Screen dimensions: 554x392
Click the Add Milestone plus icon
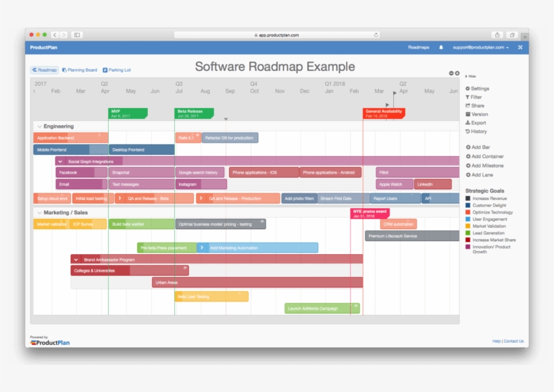click(468, 166)
